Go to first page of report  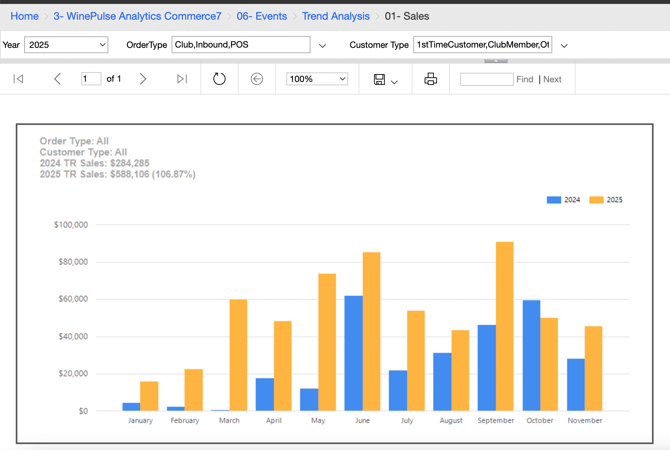point(18,79)
